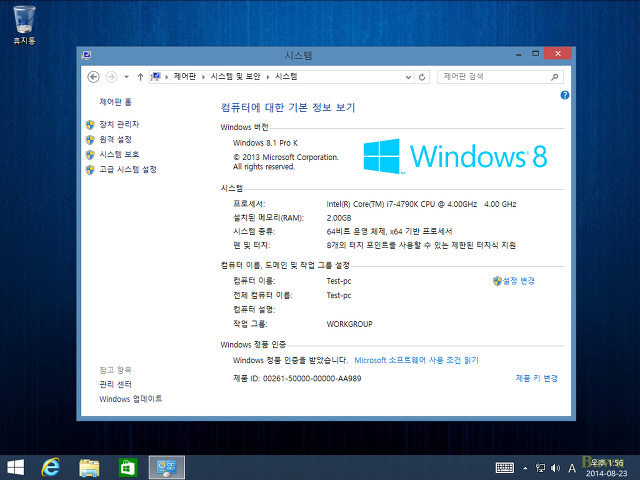This screenshot has height=480, width=640.
Task: Click the shield icon next to 시스템 보호
Action: tap(90, 155)
